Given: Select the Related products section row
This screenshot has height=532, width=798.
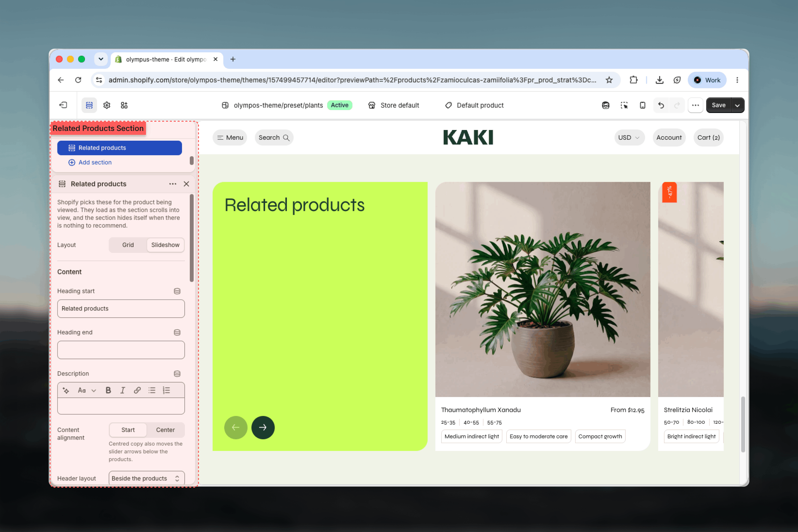Looking at the screenshot, I should click(119, 148).
